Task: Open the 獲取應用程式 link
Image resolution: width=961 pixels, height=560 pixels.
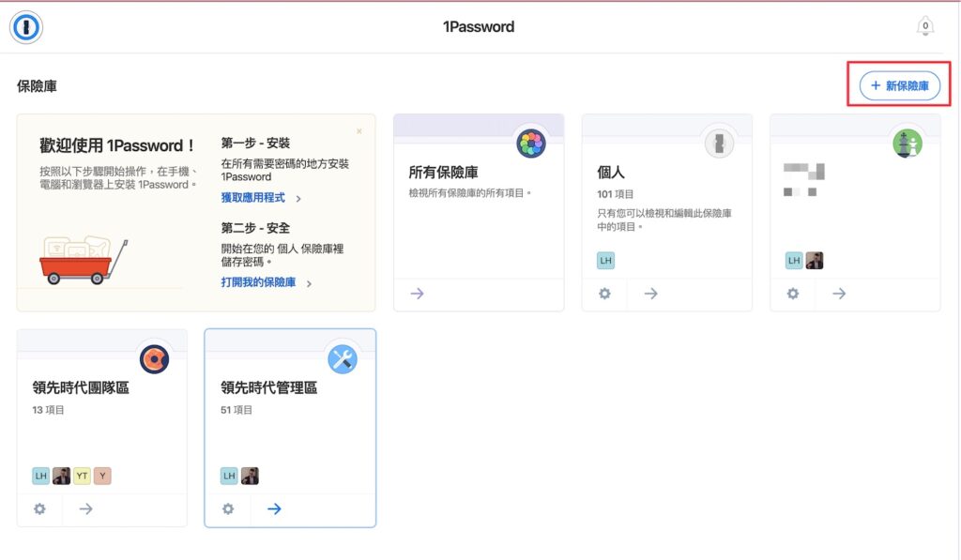Action: point(253,198)
